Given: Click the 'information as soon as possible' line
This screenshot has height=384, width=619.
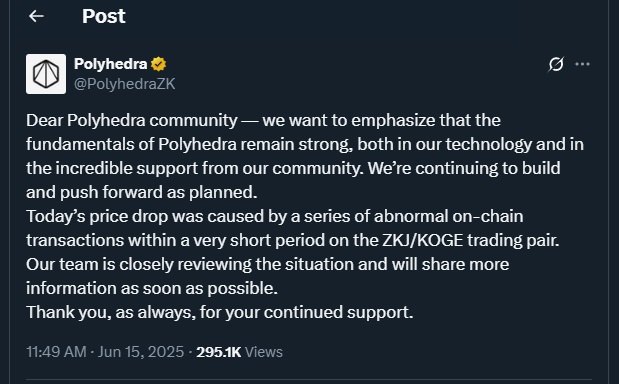Looking at the screenshot, I should 152,288.
